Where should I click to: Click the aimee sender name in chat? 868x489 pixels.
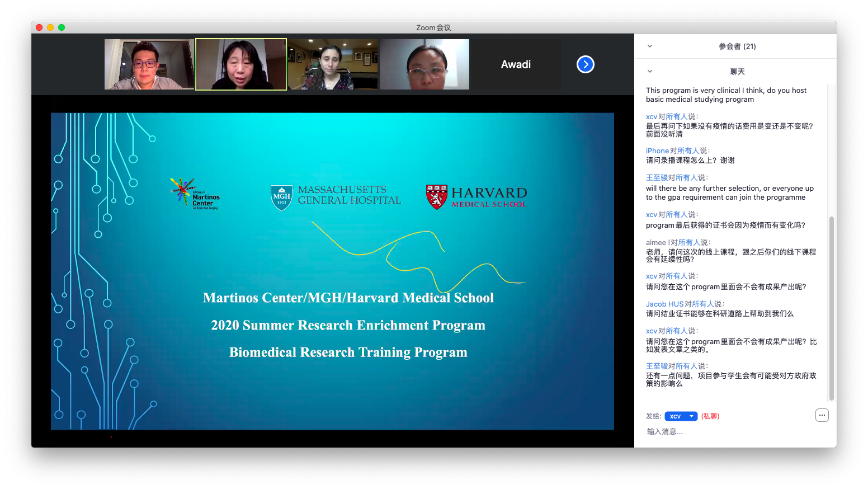(657, 242)
